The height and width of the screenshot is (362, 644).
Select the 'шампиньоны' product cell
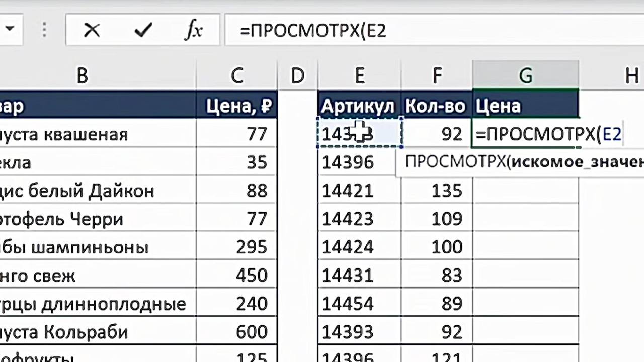(98, 247)
